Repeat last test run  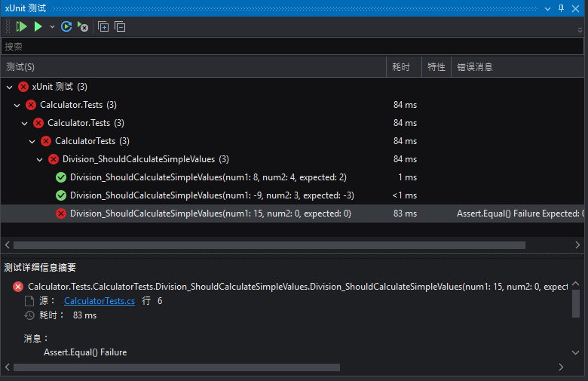[x=66, y=26]
